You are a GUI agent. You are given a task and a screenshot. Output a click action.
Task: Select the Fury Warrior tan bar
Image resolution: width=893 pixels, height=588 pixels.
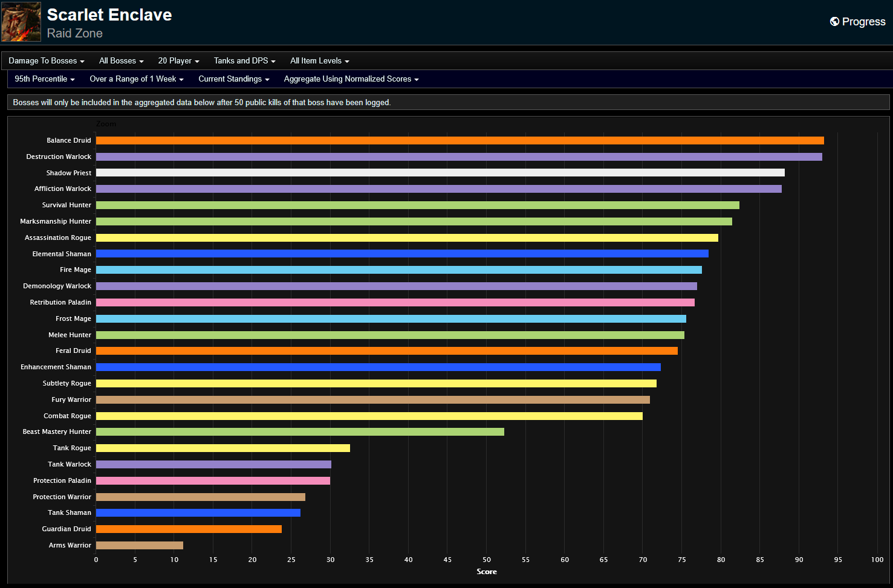click(x=373, y=399)
